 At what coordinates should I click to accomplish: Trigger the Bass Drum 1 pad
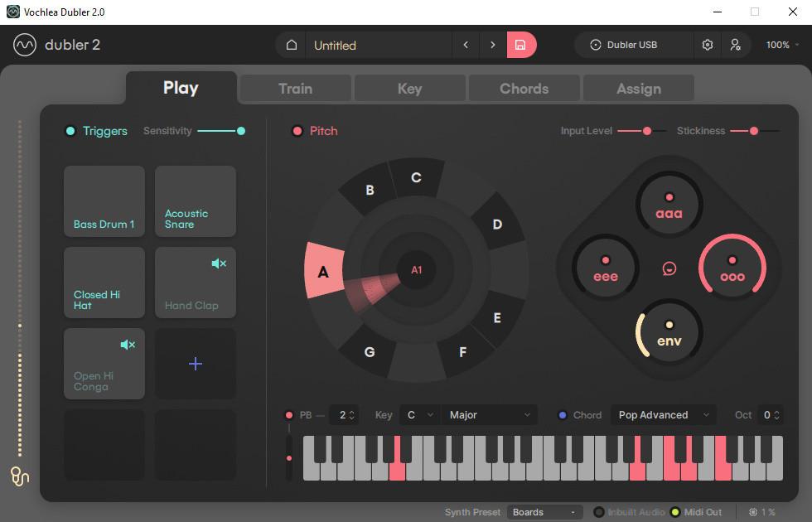click(x=104, y=201)
